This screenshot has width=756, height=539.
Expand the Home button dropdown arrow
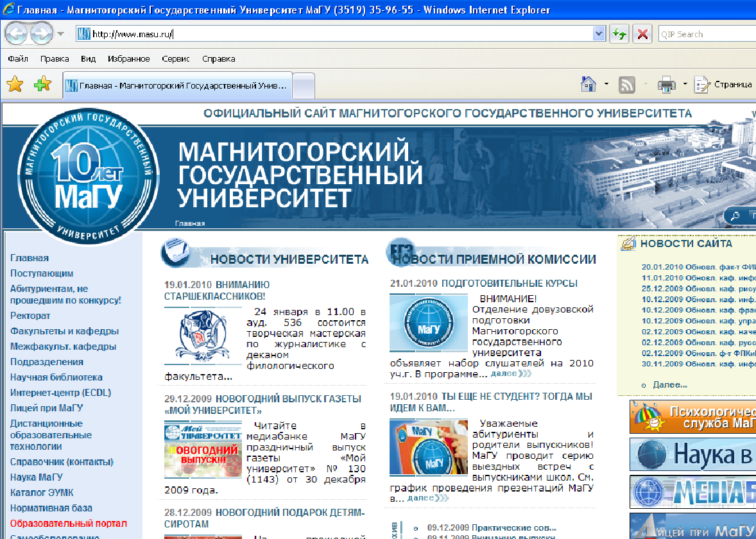point(606,84)
